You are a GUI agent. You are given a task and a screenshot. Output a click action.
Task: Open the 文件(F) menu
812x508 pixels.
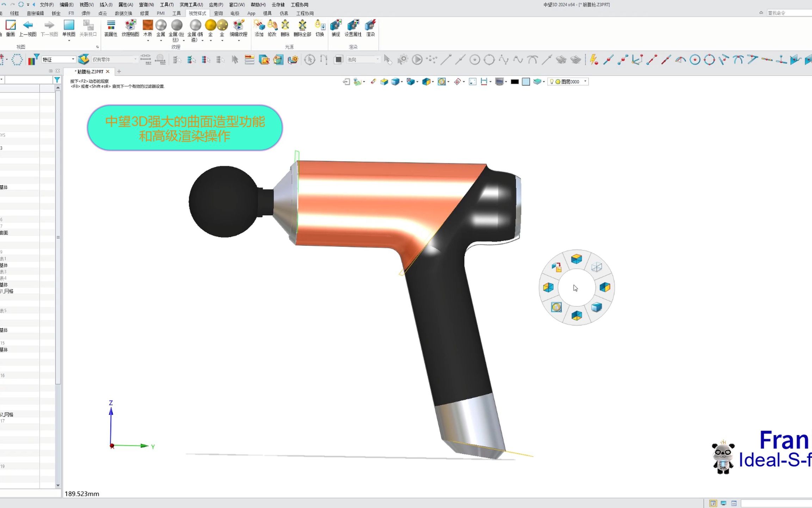(x=47, y=5)
